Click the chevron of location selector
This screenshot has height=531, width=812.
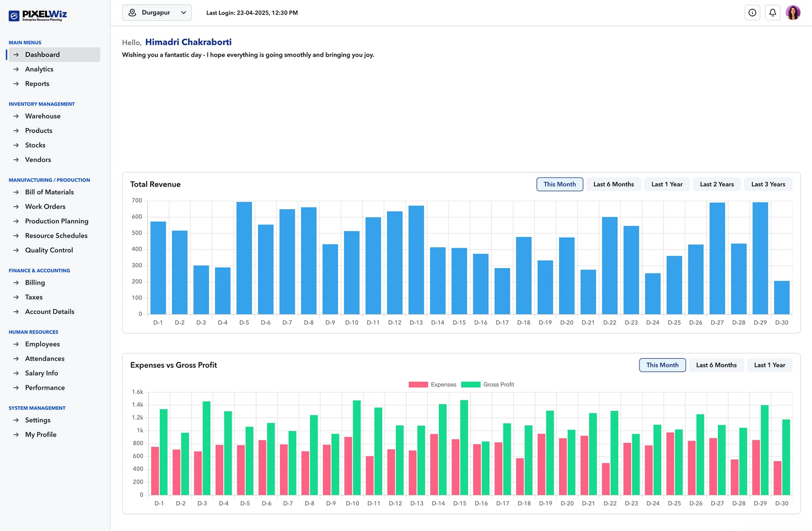pos(184,13)
